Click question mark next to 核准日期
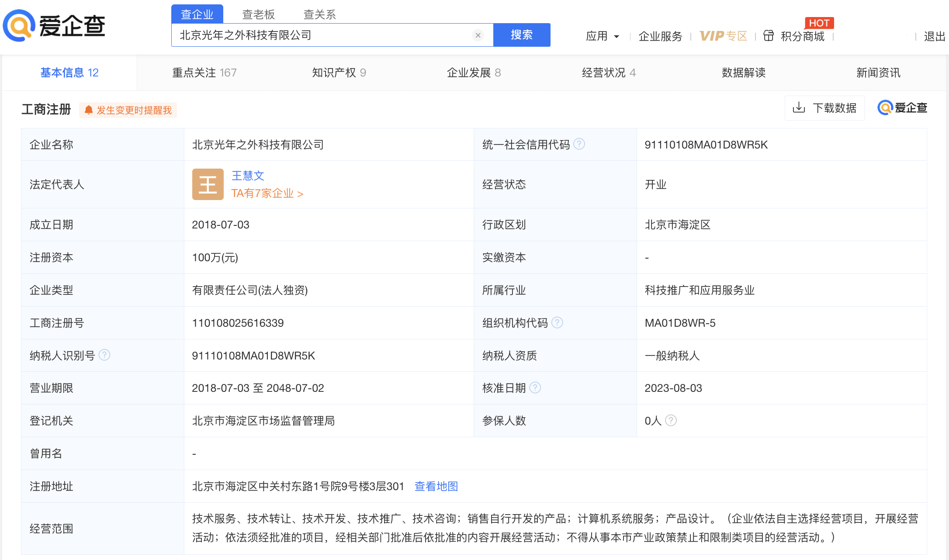 click(x=536, y=387)
